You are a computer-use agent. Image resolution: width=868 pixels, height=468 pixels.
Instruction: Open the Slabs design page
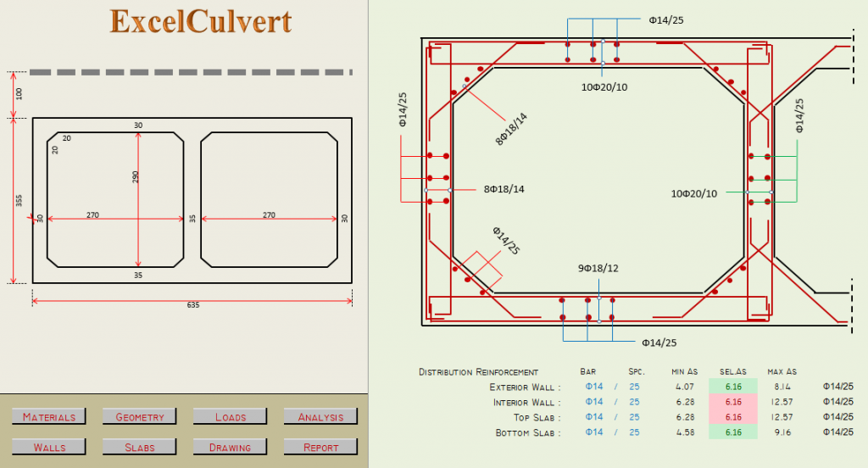[140, 447]
